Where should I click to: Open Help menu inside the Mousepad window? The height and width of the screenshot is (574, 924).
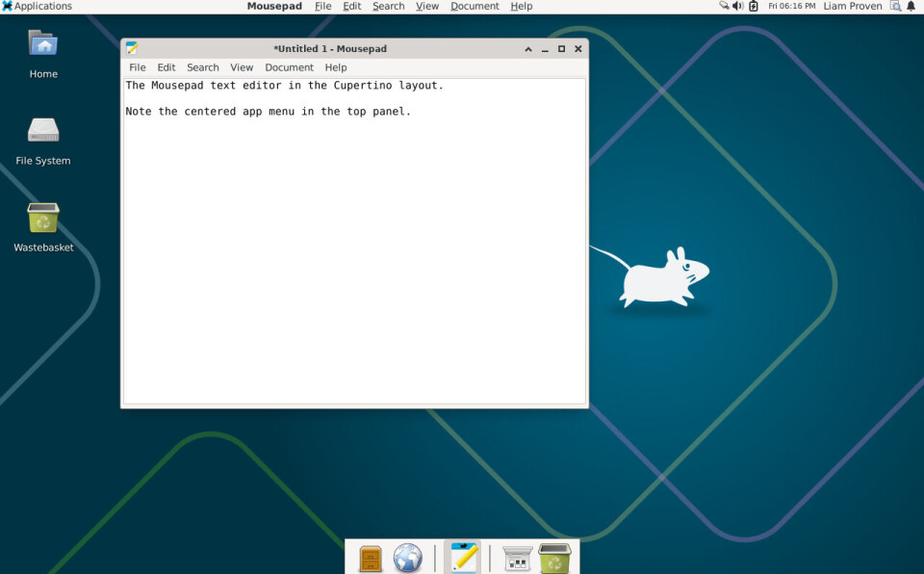click(x=336, y=67)
